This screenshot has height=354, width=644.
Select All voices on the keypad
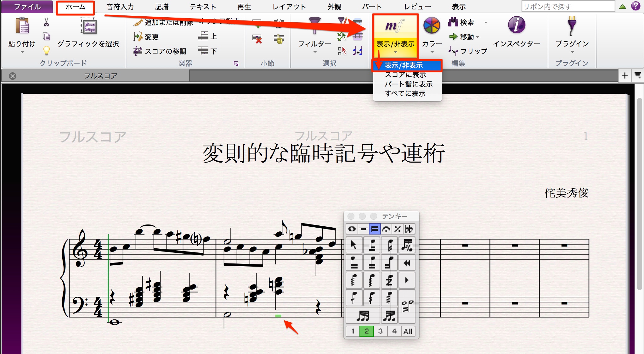click(x=408, y=331)
